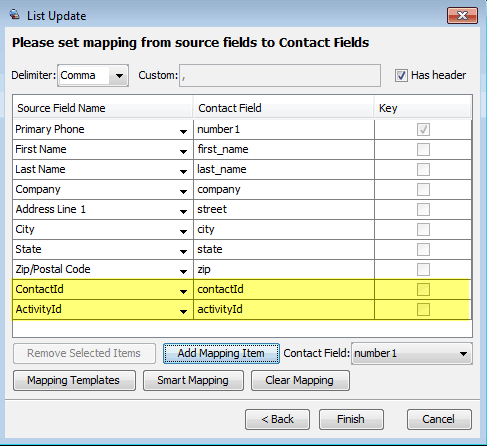Viewport: 487px width, 446px height.
Task: Open Mapping Templates
Action: coord(74,380)
